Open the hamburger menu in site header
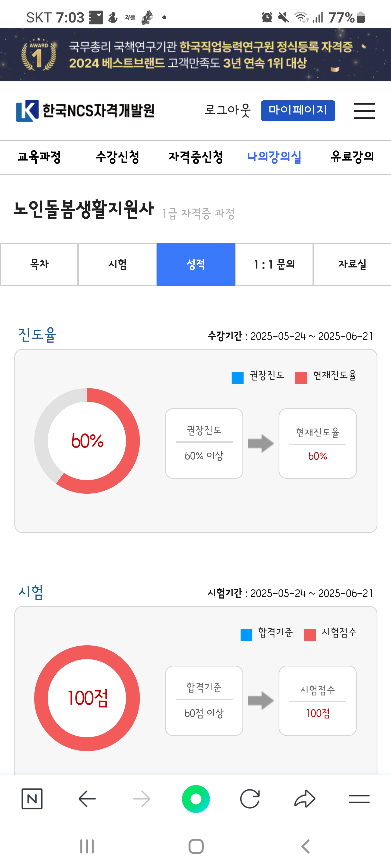Screen dimensions: 391x868 pos(364,110)
